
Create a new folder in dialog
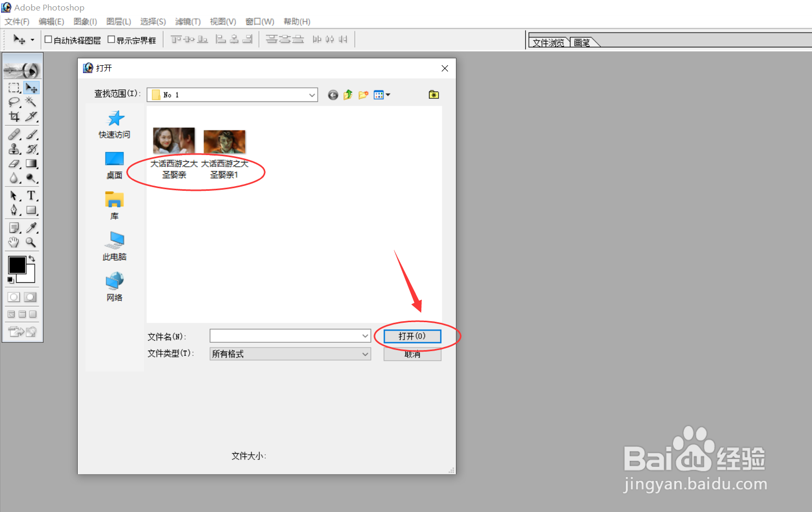[363, 95]
